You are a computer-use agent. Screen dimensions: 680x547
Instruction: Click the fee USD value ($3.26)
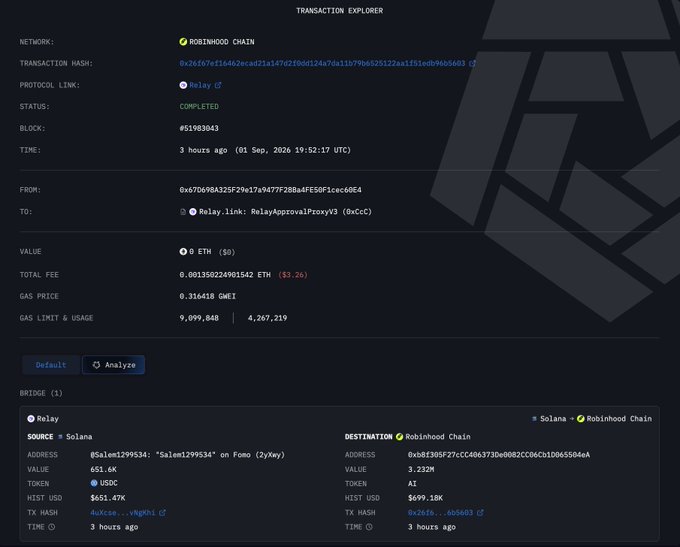pyautogui.click(x=293, y=275)
